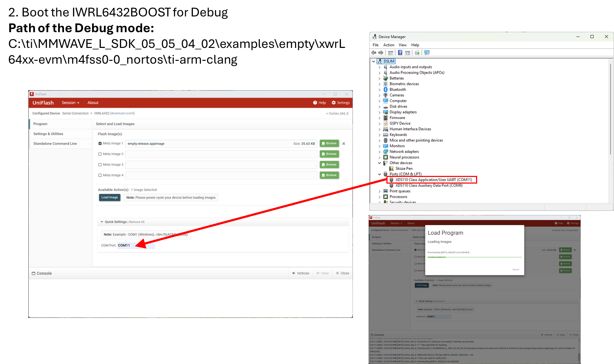Click the COM Port input field

pos(136,245)
